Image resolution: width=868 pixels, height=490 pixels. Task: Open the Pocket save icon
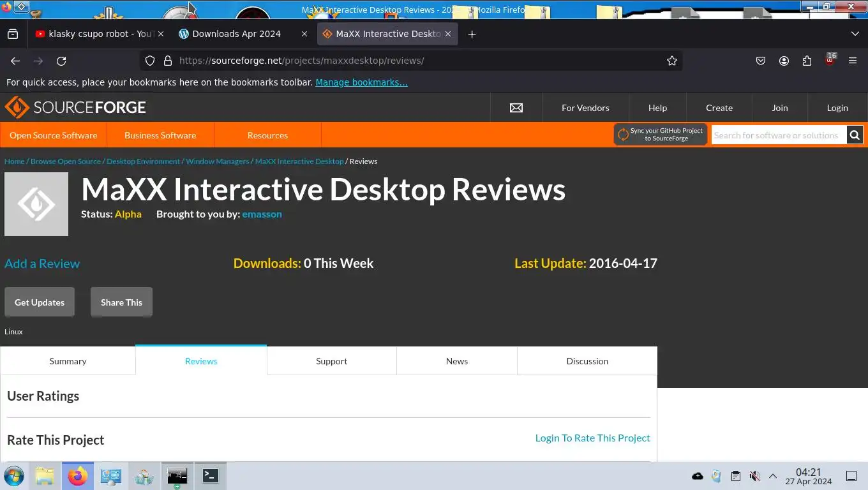(x=761, y=61)
